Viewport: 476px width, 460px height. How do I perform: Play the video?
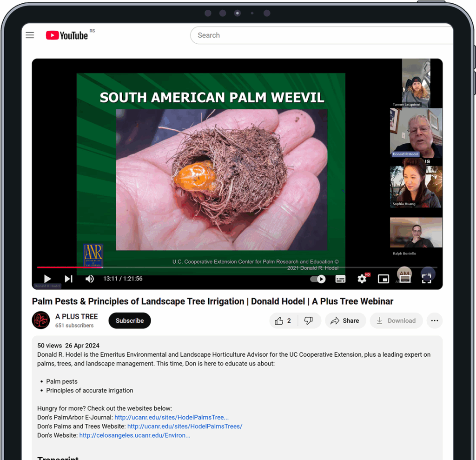47,279
